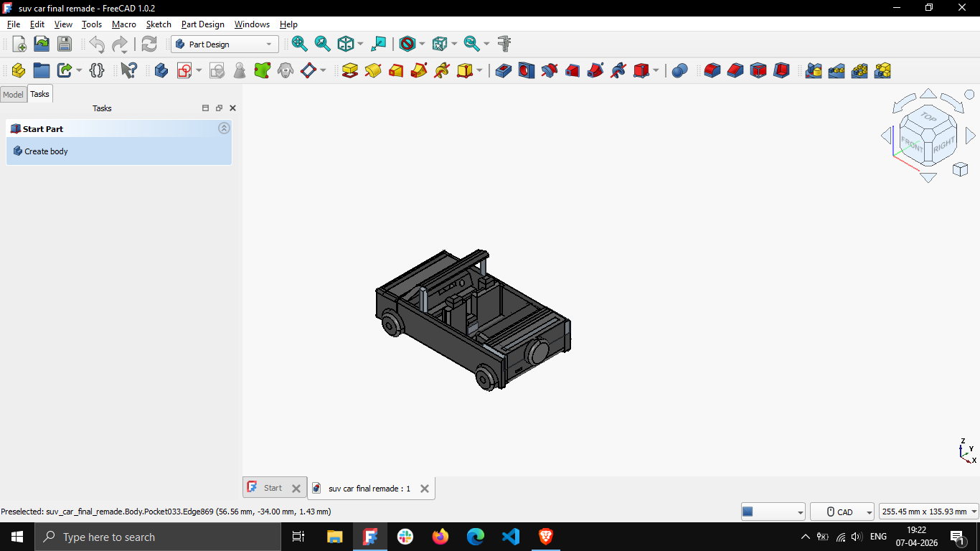This screenshot has height=551, width=980.
Task: Expand the standard views dropdown arrow
Action: click(x=360, y=44)
